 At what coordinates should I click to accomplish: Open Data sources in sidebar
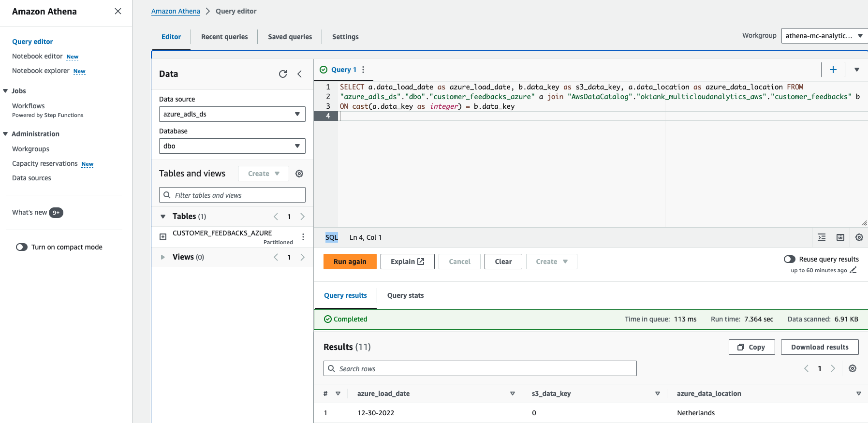point(31,178)
